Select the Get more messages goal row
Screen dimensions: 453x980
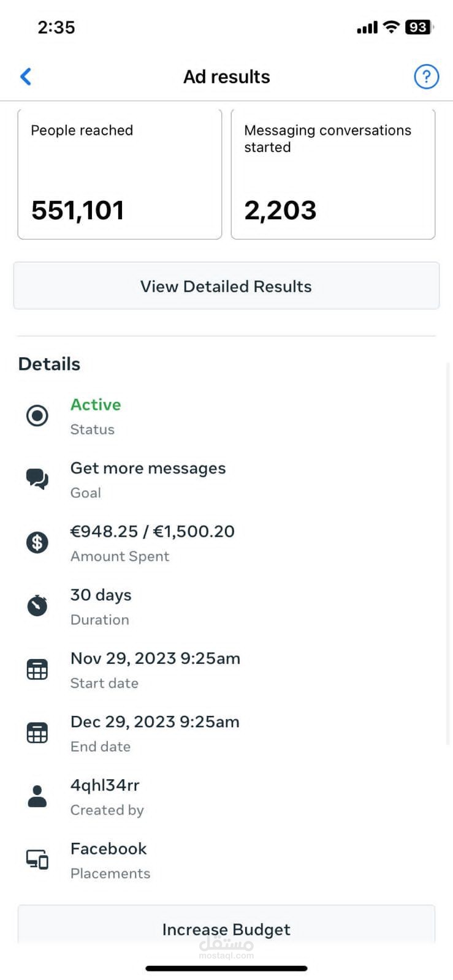coord(148,469)
